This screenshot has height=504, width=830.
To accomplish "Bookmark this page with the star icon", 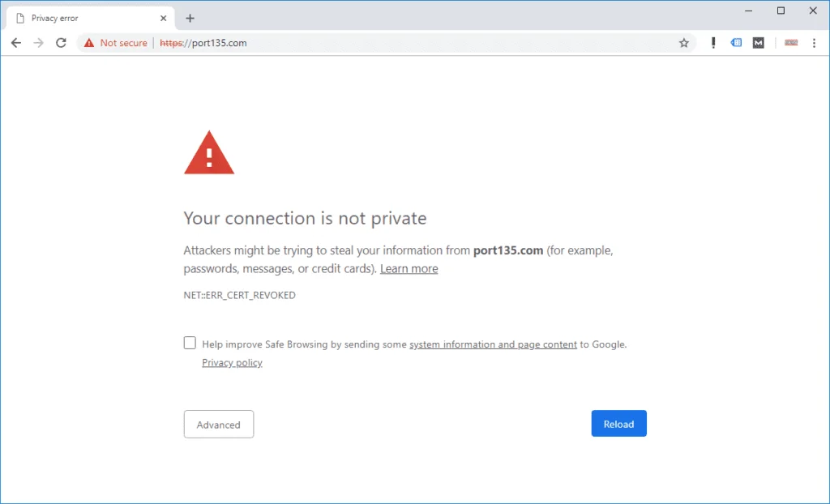I will pos(684,43).
